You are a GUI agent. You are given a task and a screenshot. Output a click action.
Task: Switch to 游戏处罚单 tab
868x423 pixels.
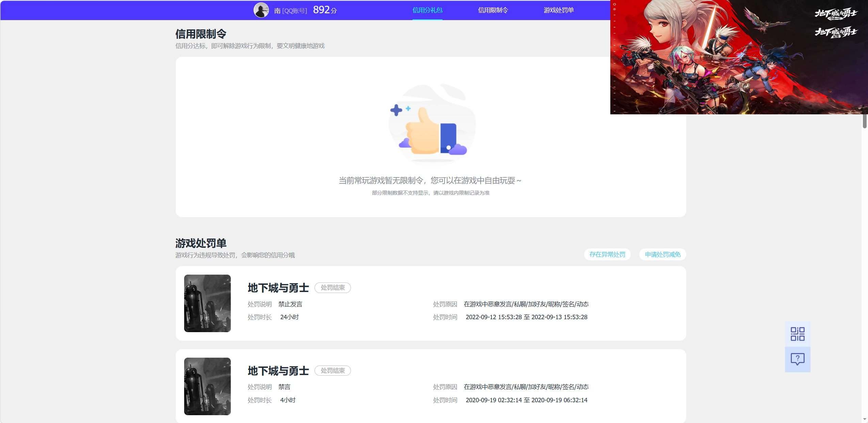tap(559, 10)
